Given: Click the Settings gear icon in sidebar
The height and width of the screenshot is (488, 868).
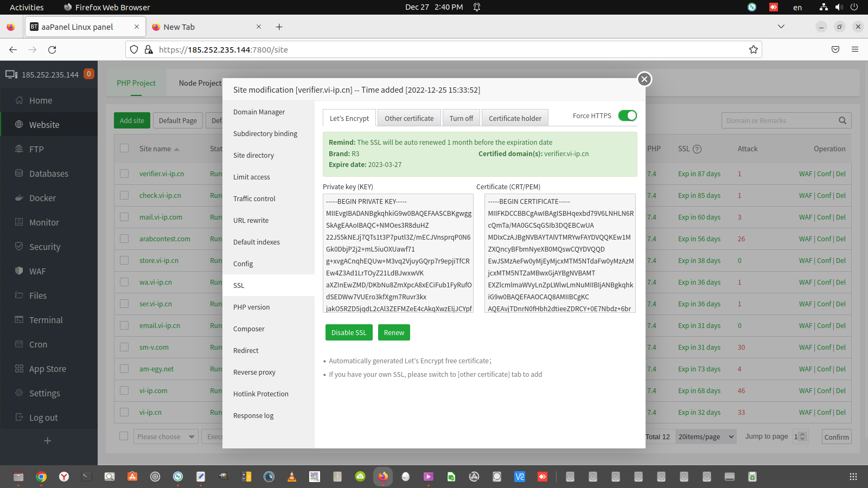Looking at the screenshot, I should coord(19,393).
